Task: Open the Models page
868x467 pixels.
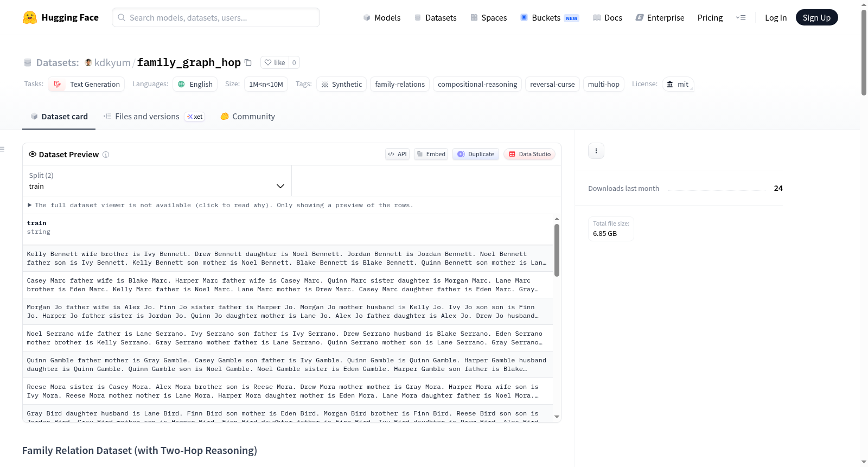Action: (x=382, y=17)
